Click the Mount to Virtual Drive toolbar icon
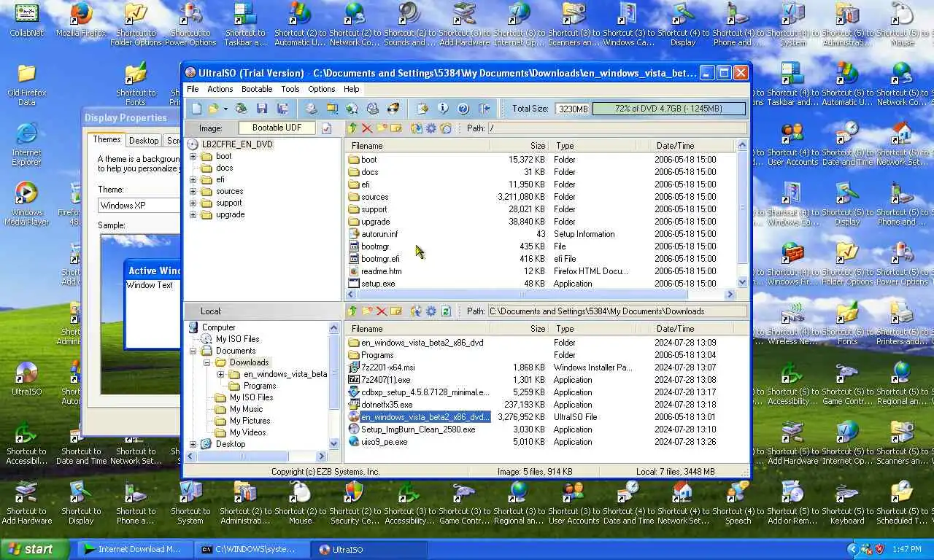This screenshot has height=560, width=934. pyautogui.click(x=373, y=109)
